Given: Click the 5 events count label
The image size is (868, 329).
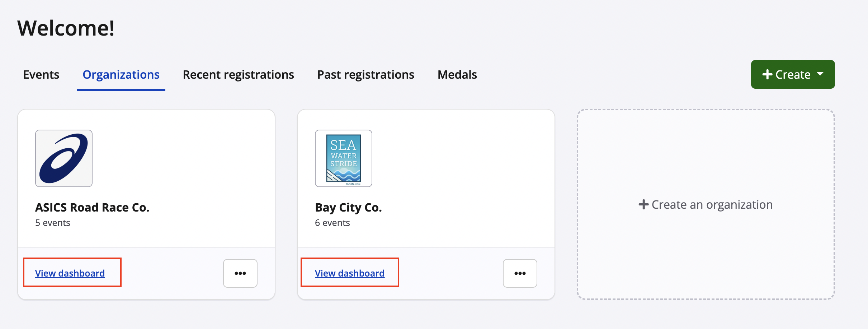Looking at the screenshot, I should [x=53, y=223].
